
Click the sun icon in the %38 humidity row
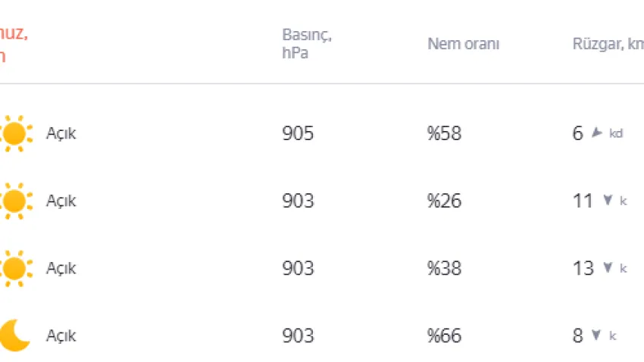point(14,268)
